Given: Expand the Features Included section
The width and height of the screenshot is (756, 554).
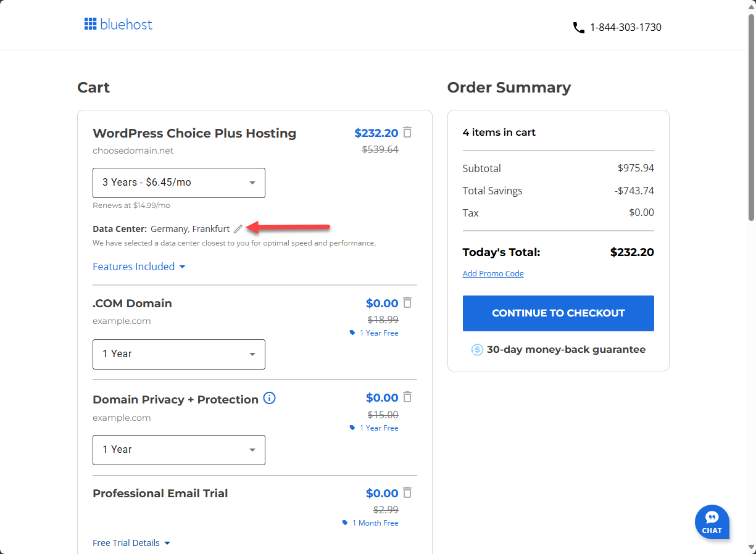Looking at the screenshot, I should coord(138,266).
